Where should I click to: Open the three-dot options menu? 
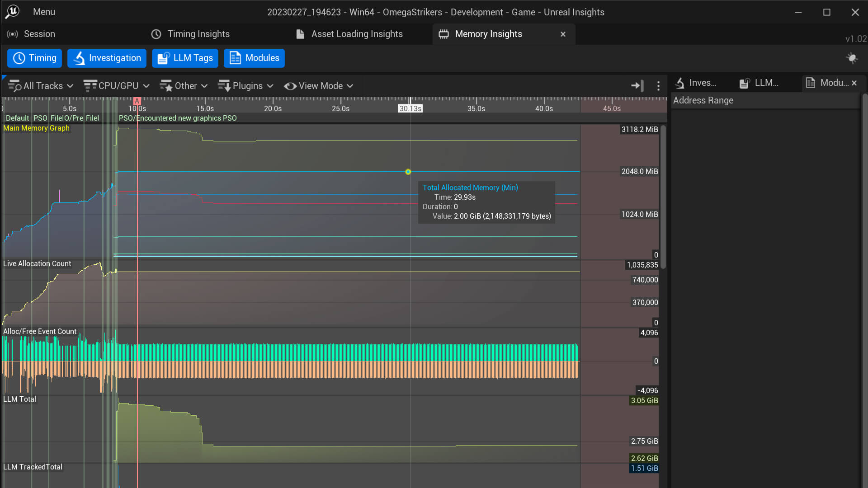pyautogui.click(x=658, y=86)
